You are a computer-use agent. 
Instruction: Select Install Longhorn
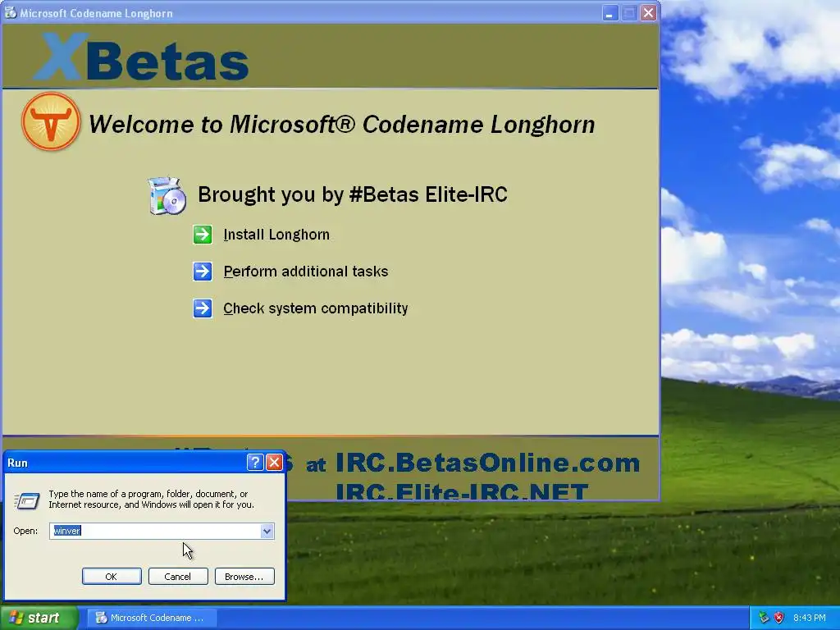tap(276, 235)
